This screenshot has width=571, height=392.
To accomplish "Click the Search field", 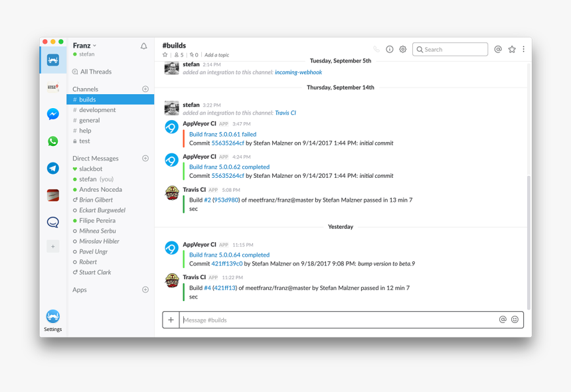I will pyautogui.click(x=450, y=50).
